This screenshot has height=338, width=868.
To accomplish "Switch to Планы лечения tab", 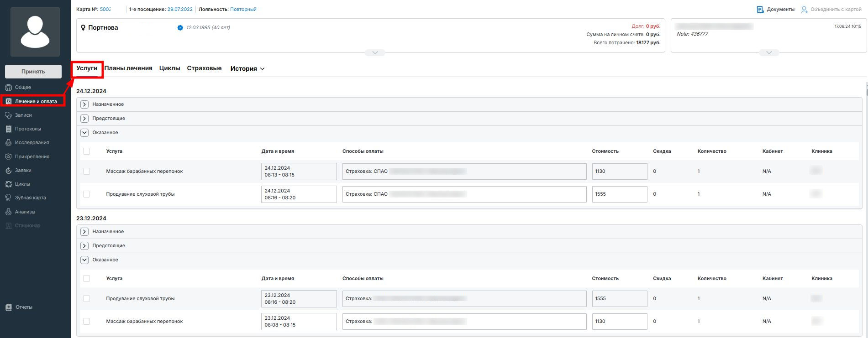I will coord(128,68).
